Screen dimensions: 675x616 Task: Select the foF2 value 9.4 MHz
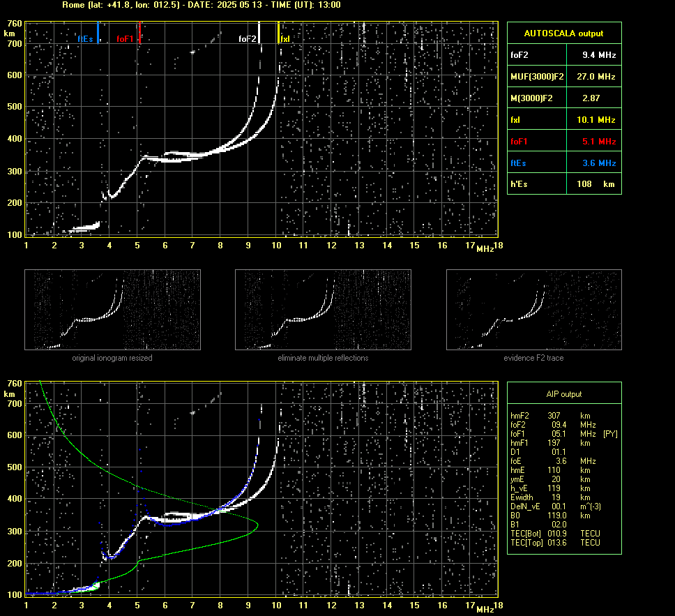(599, 54)
